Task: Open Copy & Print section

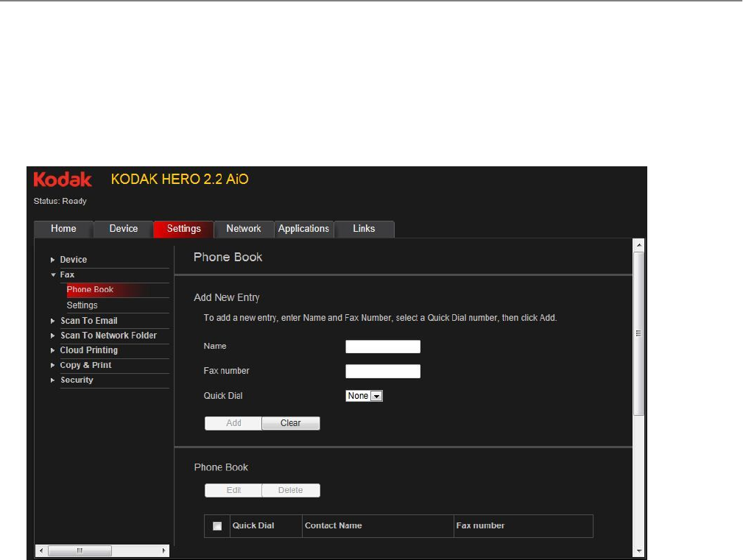Action: (85, 366)
